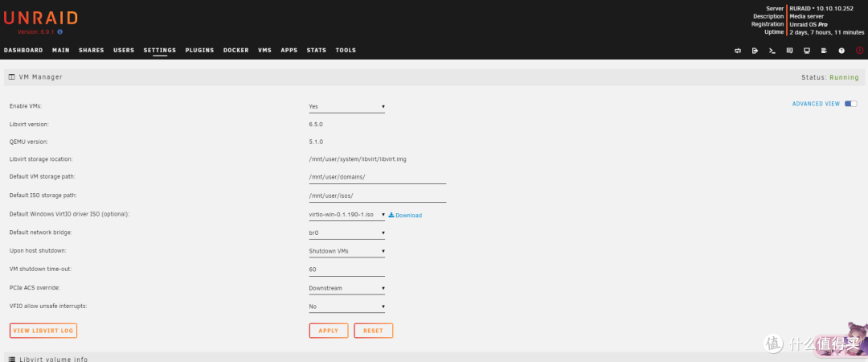Viewport: 868px width, 362px height.
Task: Click the Default ISO storage path field
Action: tap(377, 195)
